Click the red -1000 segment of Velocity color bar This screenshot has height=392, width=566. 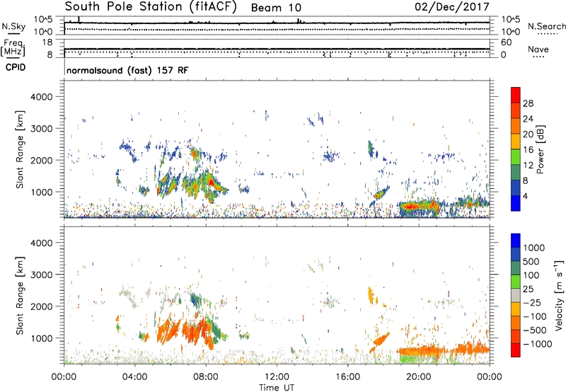tap(516, 350)
